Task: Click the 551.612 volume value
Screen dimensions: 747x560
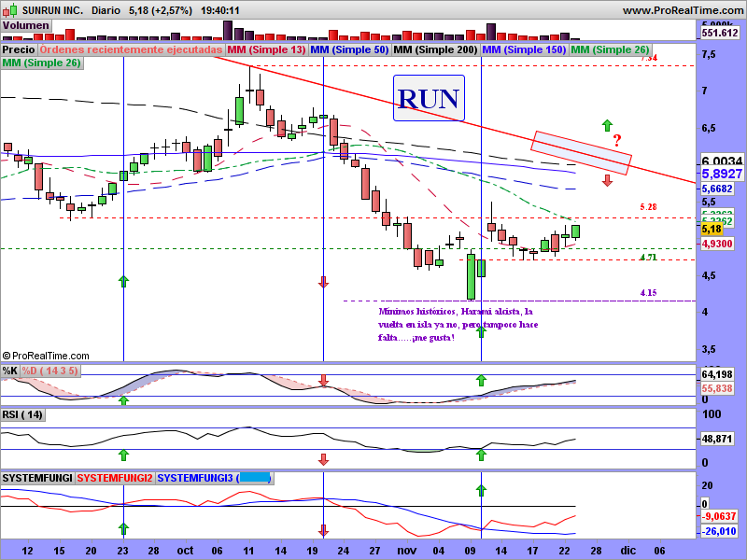Action: (720, 33)
